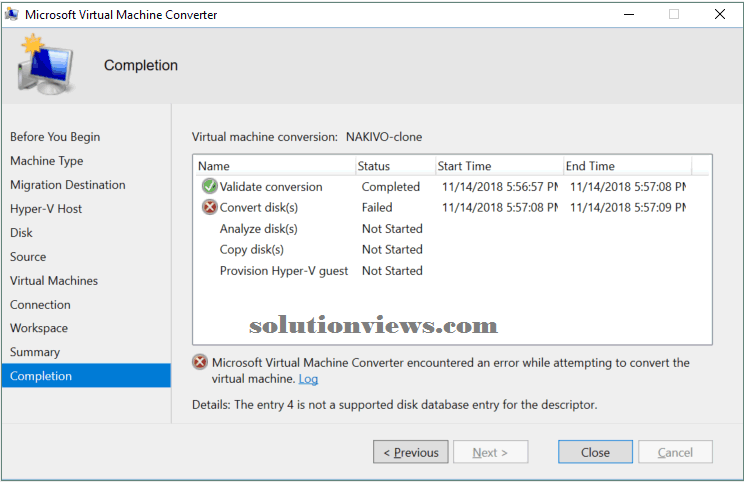Sort by the Start Time column header
744x482 pixels.
tap(499, 166)
